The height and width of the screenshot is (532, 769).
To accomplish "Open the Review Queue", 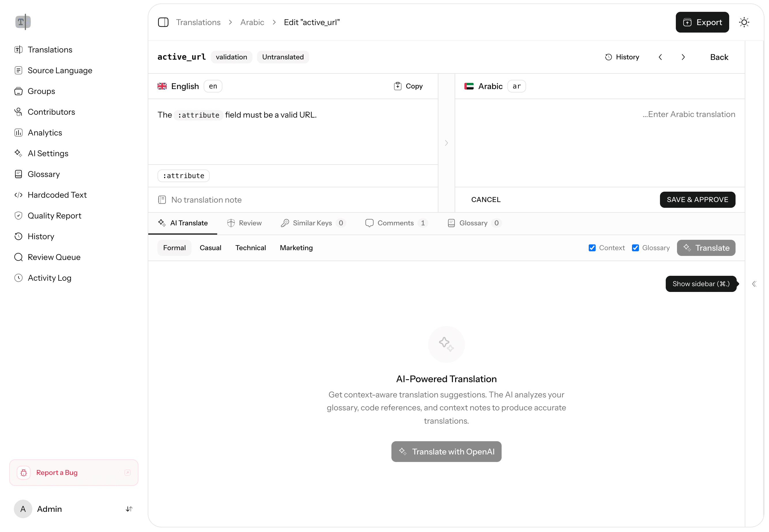I will [x=54, y=257].
